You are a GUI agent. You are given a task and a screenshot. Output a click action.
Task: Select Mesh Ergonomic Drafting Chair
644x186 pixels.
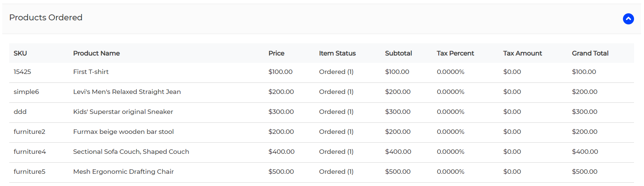[123, 172]
